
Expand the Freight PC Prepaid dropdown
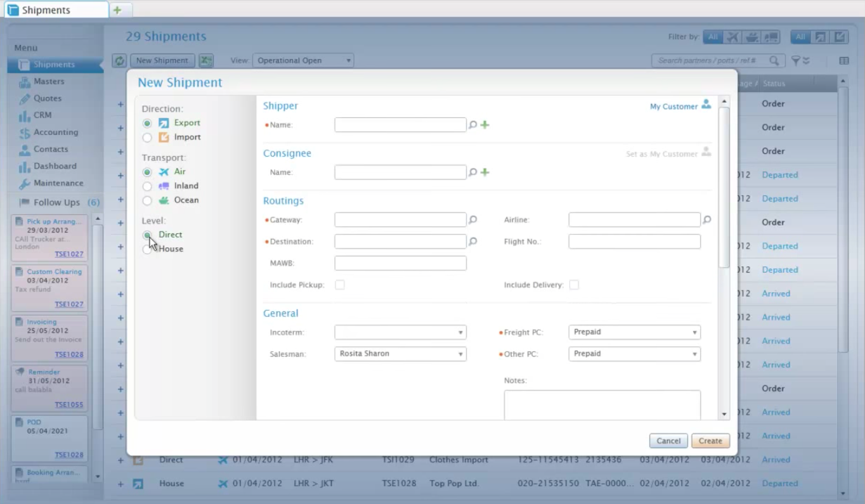[634, 332]
